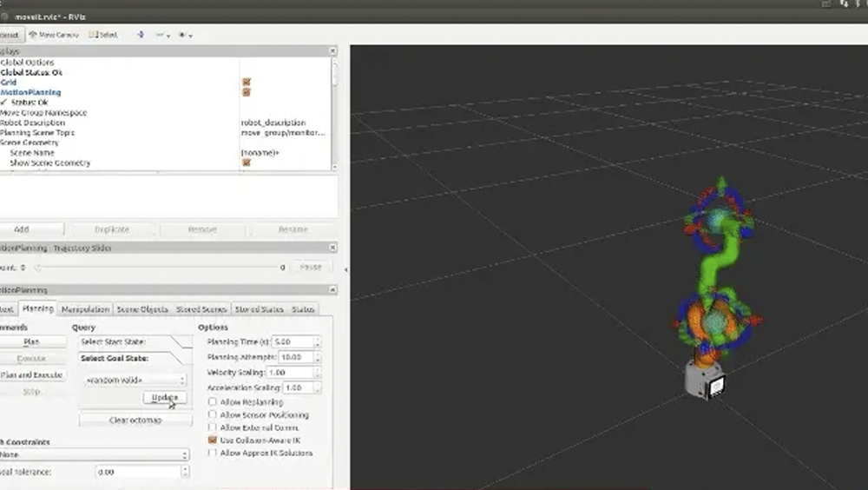Viewport: 868px width, 490px height.
Task: Expand Select Start State section
Action: coord(135,341)
